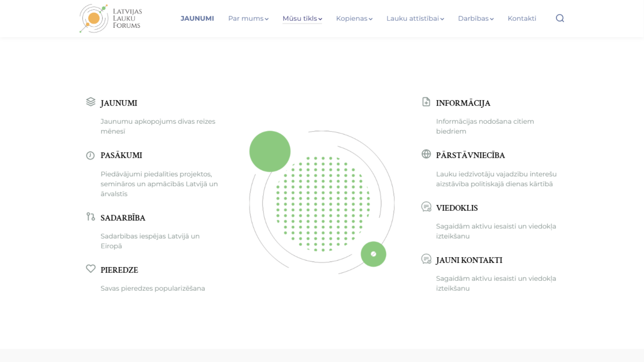Click the heart icon beside PIEREDZE
This screenshot has width=644, height=362.
click(91, 268)
